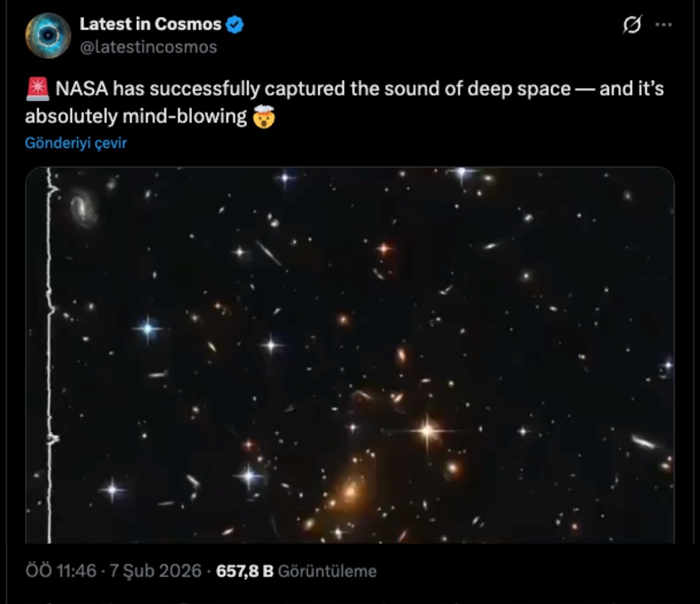Click Gönderiyi çevir to translate post

[76, 143]
